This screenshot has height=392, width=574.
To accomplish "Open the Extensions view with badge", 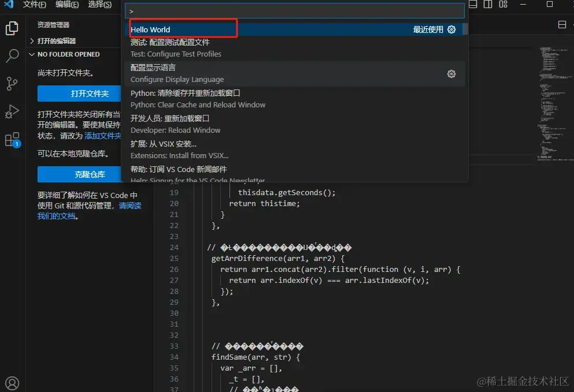I will [13, 140].
